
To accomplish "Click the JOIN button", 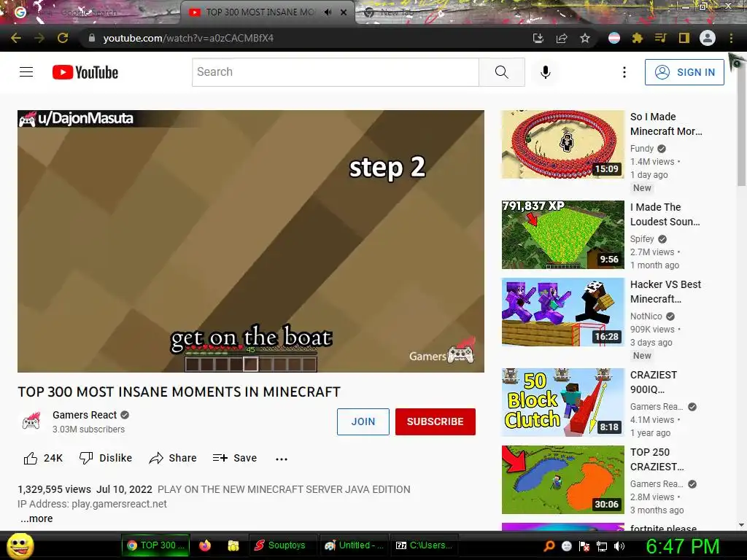I will tap(363, 421).
